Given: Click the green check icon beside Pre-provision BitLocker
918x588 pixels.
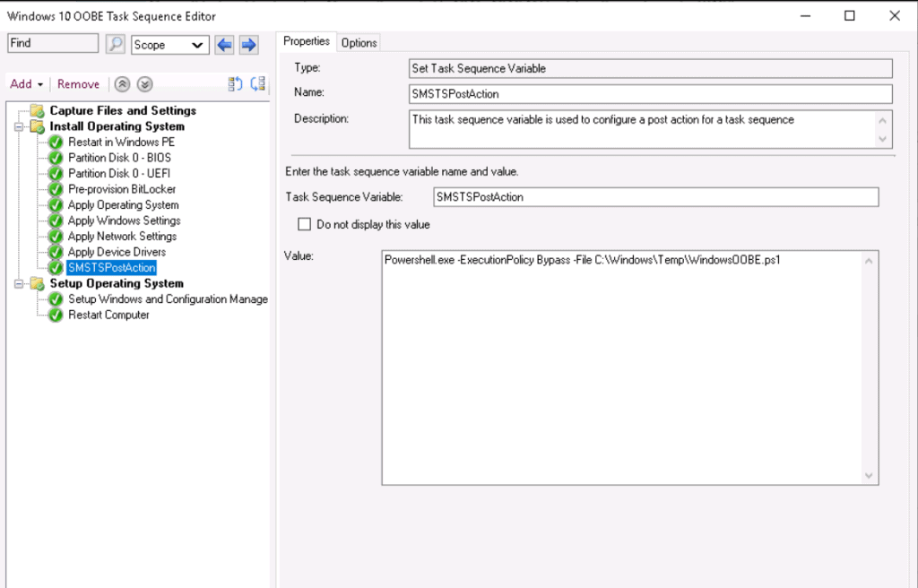Looking at the screenshot, I should click(56, 189).
